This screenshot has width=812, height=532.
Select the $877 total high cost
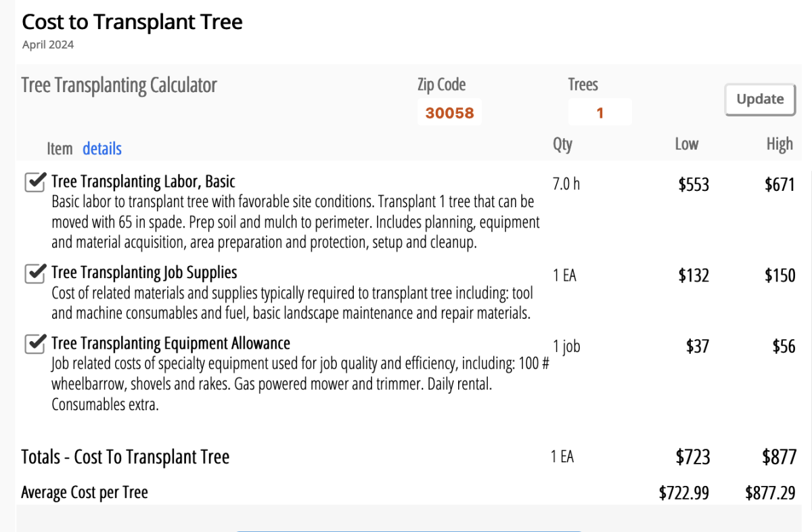pos(780,457)
